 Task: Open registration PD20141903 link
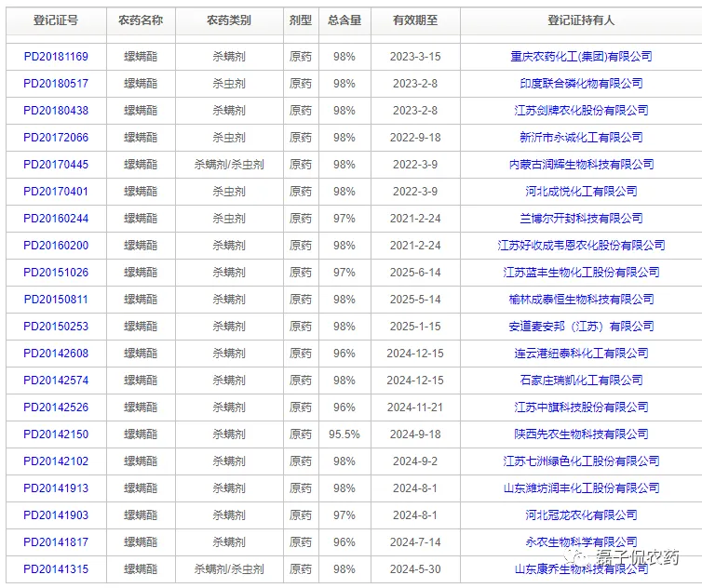(56, 515)
